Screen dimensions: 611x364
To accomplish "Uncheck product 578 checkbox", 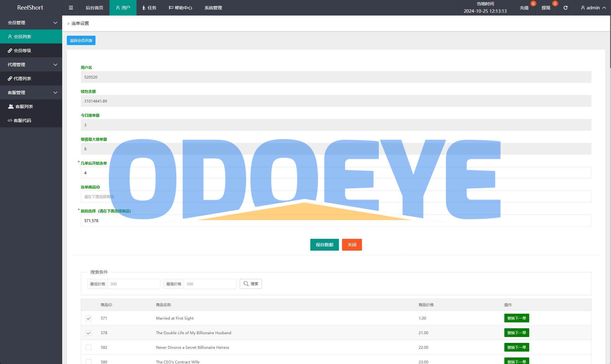I will (x=89, y=333).
